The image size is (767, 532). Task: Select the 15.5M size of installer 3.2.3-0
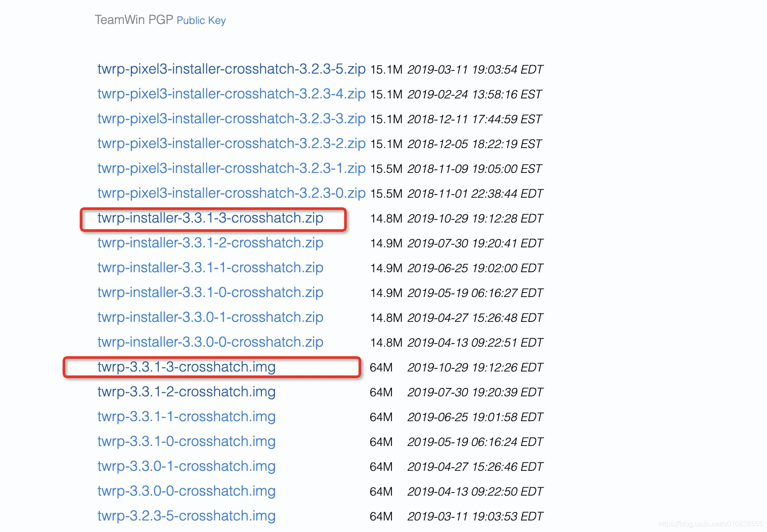[386, 194]
